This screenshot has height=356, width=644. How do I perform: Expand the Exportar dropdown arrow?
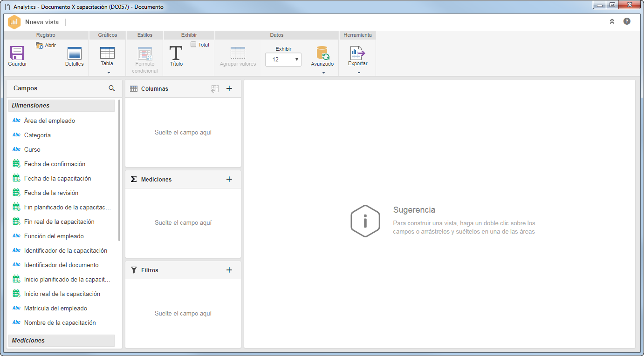pos(358,73)
